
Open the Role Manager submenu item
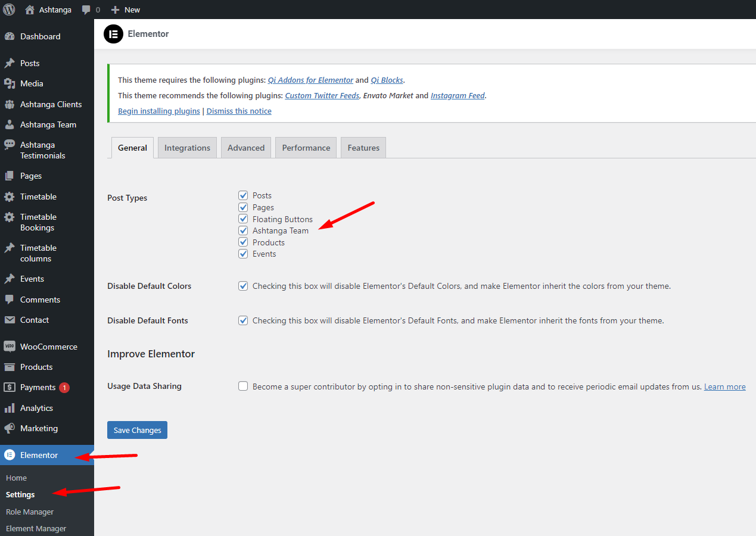(x=30, y=512)
